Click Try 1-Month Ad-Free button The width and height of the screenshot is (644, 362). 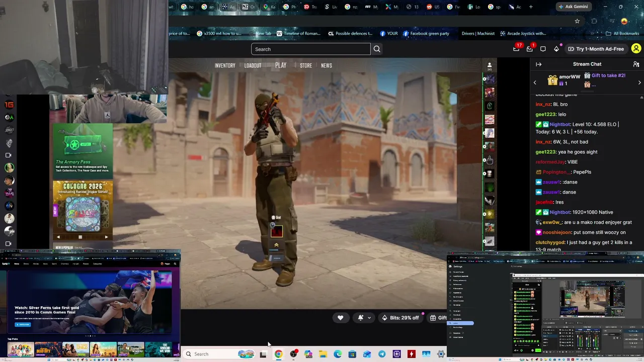coord(596,49)
